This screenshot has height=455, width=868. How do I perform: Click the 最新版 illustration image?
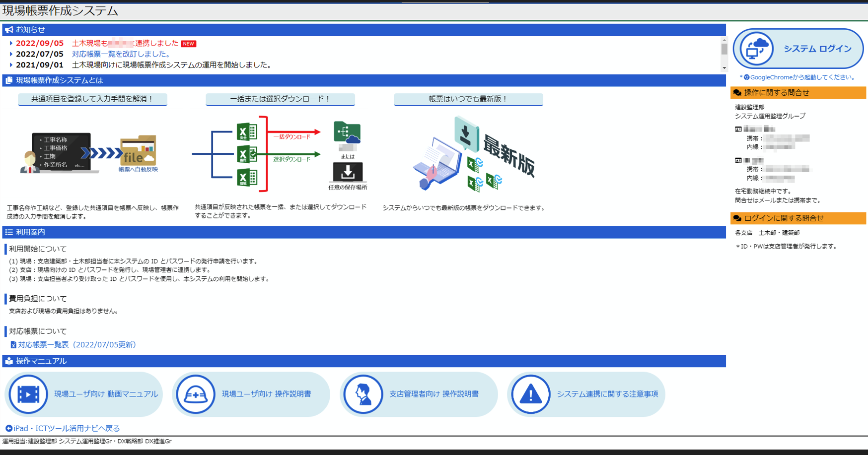click(x=474, y=154)
